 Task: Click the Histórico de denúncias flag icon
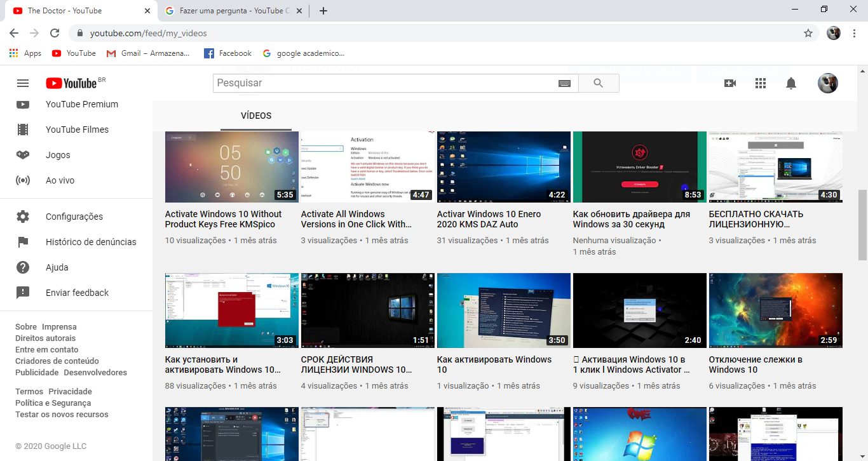pos(23,242)
